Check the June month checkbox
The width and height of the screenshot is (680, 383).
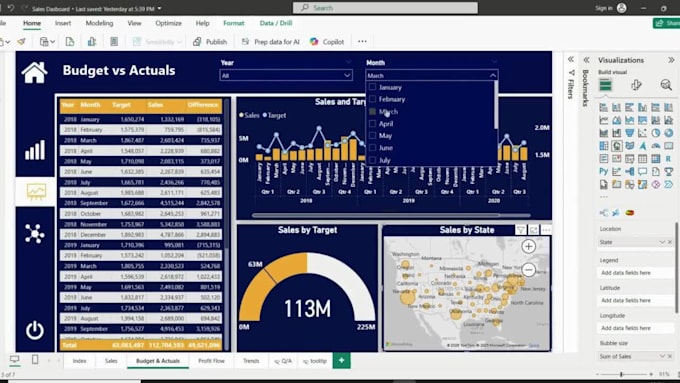coord(372,147)
